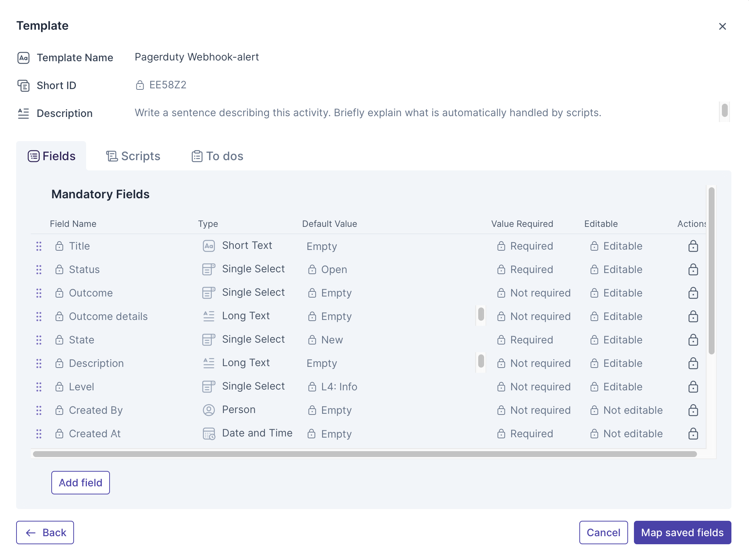
Task: Click lock icon beside Short ID value
Action: click(140, 85)
